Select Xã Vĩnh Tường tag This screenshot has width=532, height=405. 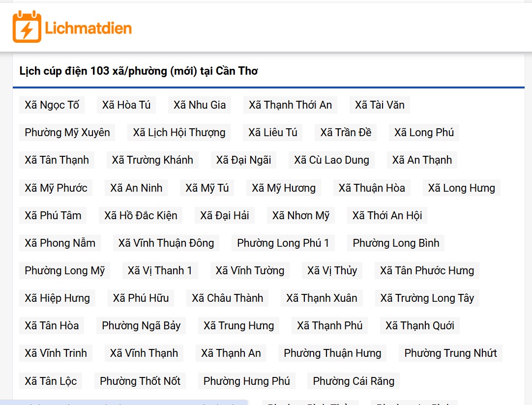coord(250,270)
